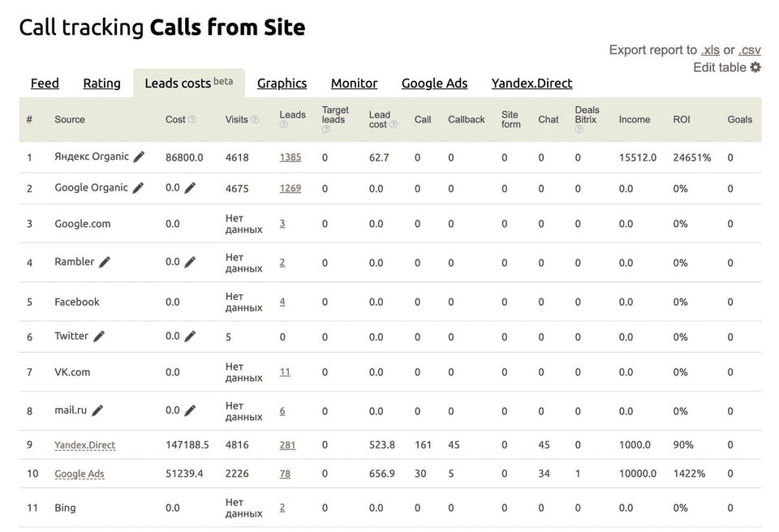Screen dimensions: 779x532
Task: Open the Graphics tab
Action: tap(282, 83)
